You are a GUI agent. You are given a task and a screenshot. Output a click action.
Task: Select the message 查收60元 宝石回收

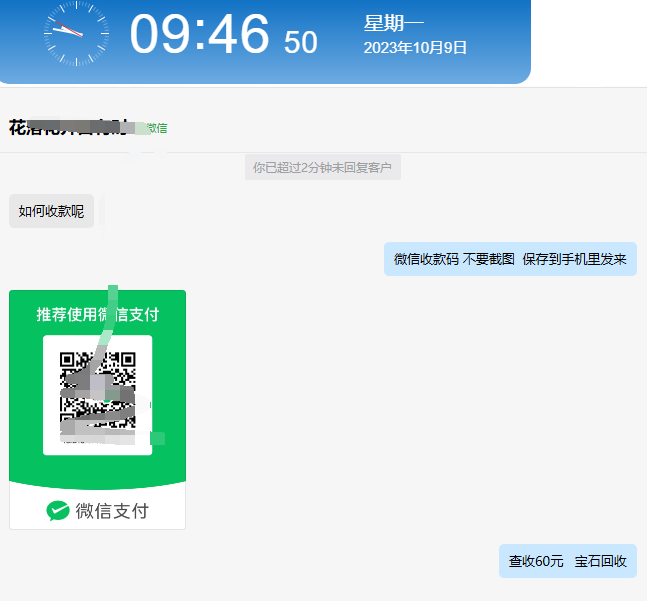568,561
